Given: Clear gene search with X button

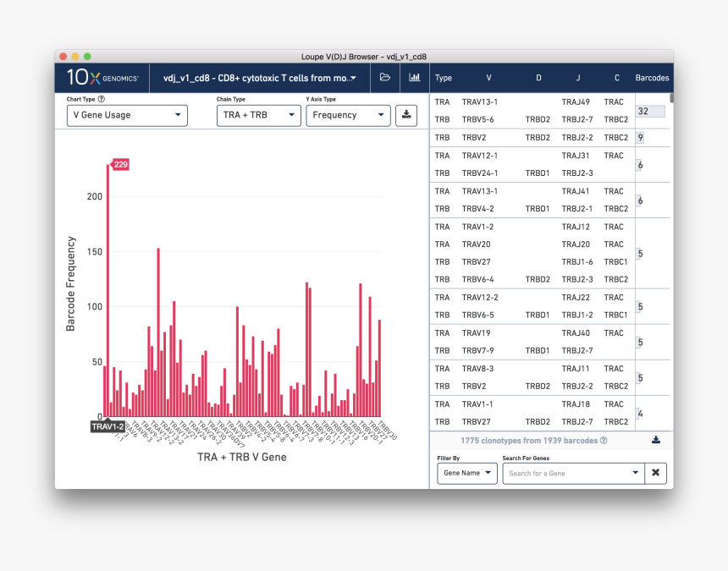Looking at the screenshot, I should coord(655,473).
